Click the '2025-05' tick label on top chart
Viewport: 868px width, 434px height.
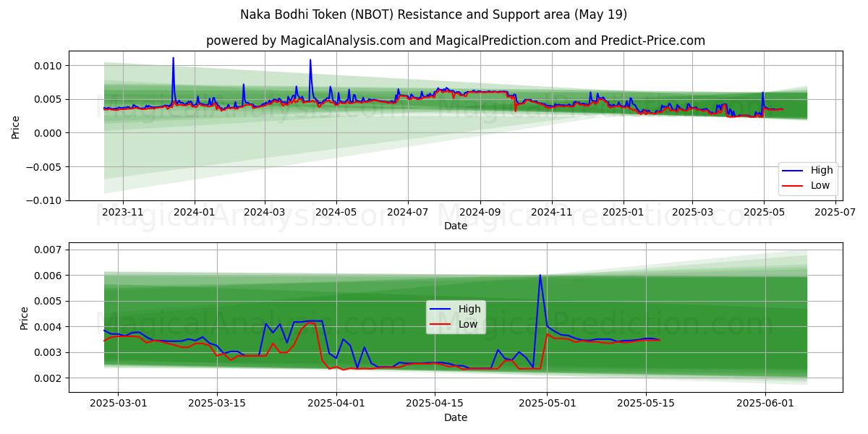[764, 212]
